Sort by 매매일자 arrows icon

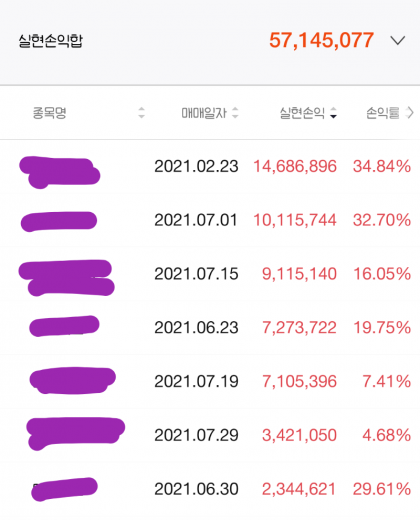coord(235,113)
